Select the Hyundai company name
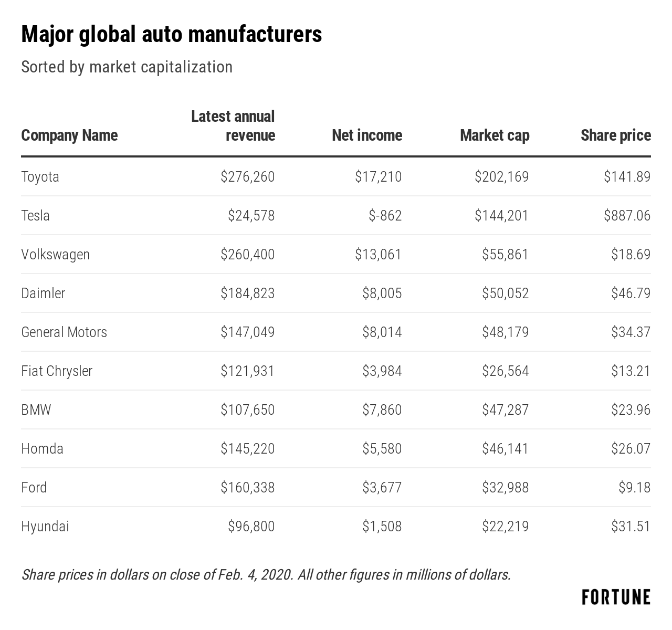This screenshot has width=672, height=630. coord(45,527)
